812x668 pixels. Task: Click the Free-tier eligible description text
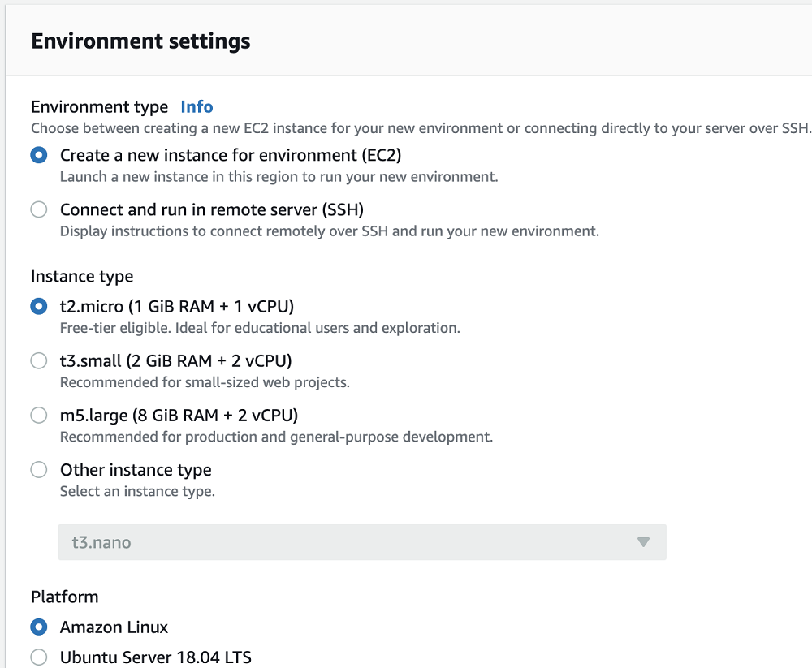[260, 328]
